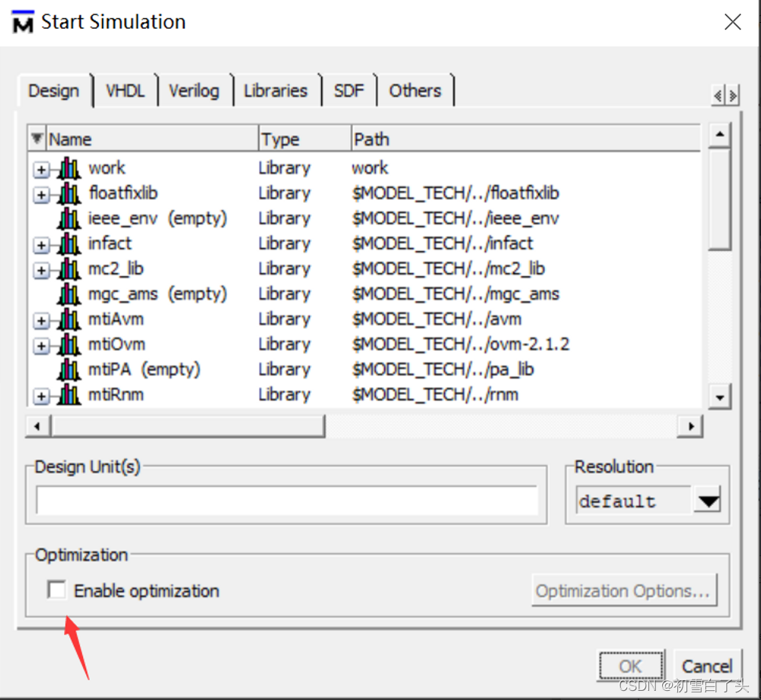The height and width of the screenshot is (700, 761).
Task: Switch to the VHDL tab
Action: click(x=124, y=91)
